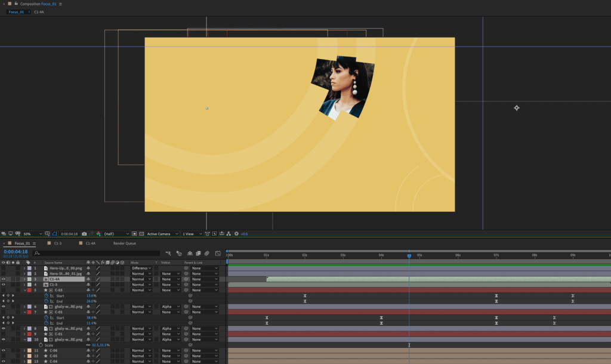
Task: Click the blue 0:00:04:18 timecode in timeline
Action: (16, 252)
